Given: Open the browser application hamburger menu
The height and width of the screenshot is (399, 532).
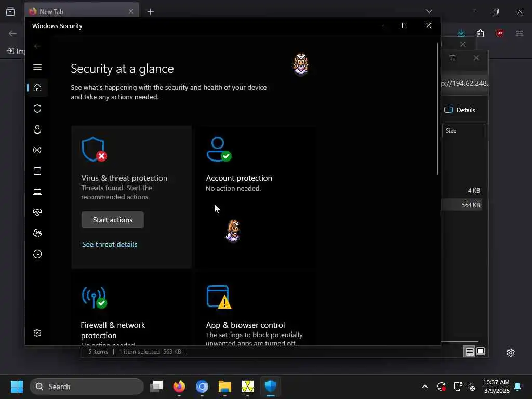Looking at the screenshot, I should point(520,33).
